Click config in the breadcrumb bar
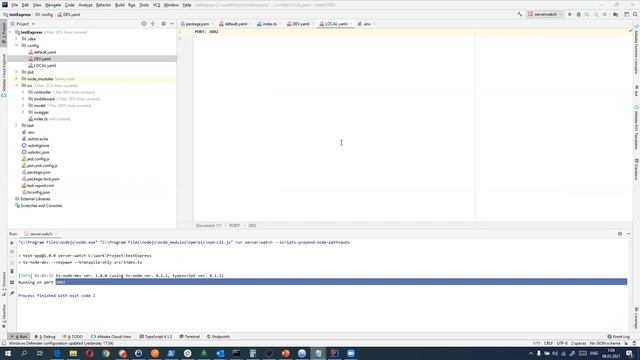Viewport: 640px width, 360px height. click(x=44, y=14)
